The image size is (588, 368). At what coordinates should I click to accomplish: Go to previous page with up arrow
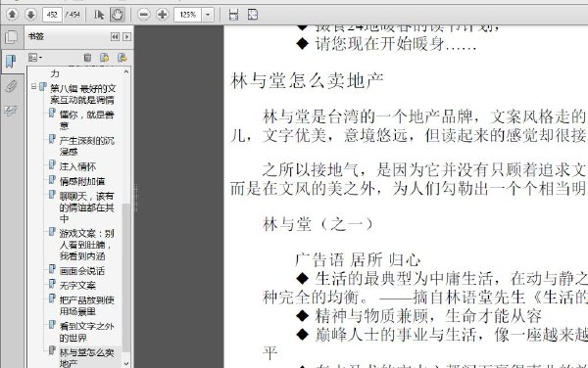pyautogui.click(x=12, y=15)
